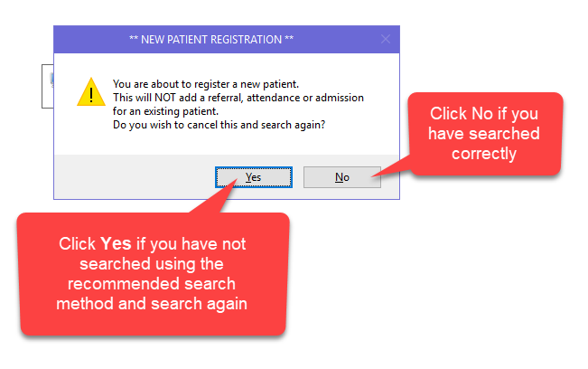Click the Yes button to search again

pyautogui.click(x=254, y=177)
